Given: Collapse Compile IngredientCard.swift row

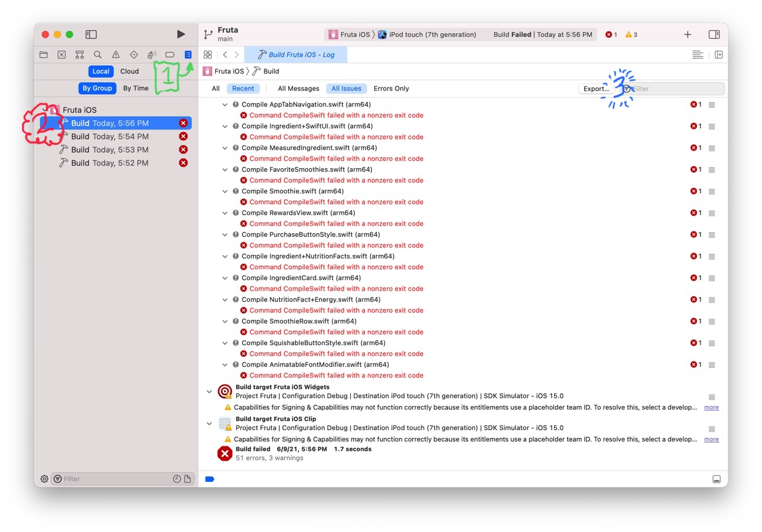Looking at the screenshot, I should click(x=225, y=278).
